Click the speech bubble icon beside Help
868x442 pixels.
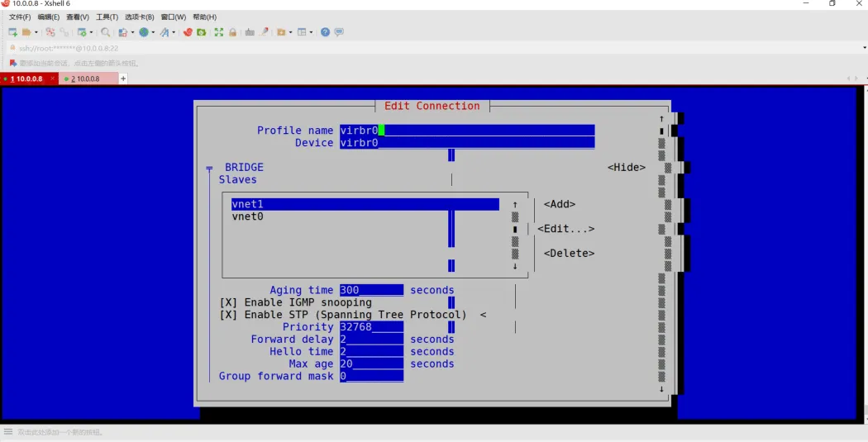tap(339, 32)
